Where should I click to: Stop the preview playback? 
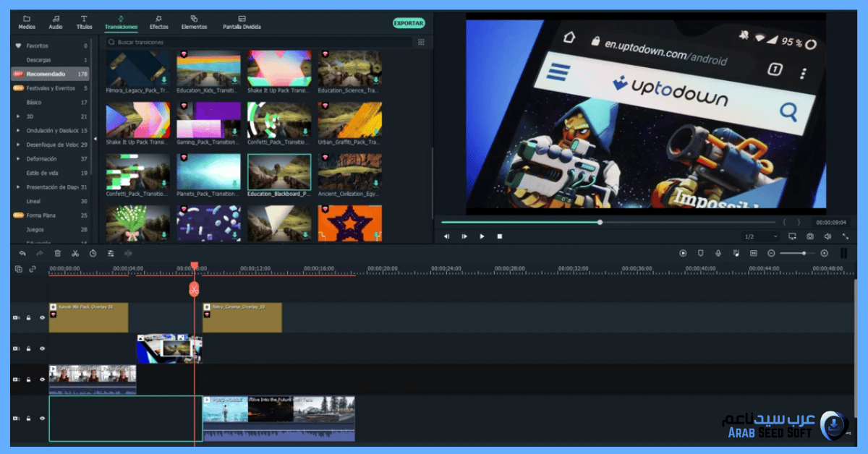499,236
